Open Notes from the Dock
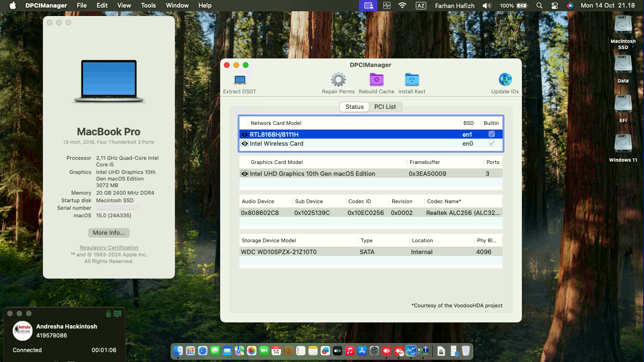Screen dimensions: 644x362 pyautogui.click(x=313, y=351)
